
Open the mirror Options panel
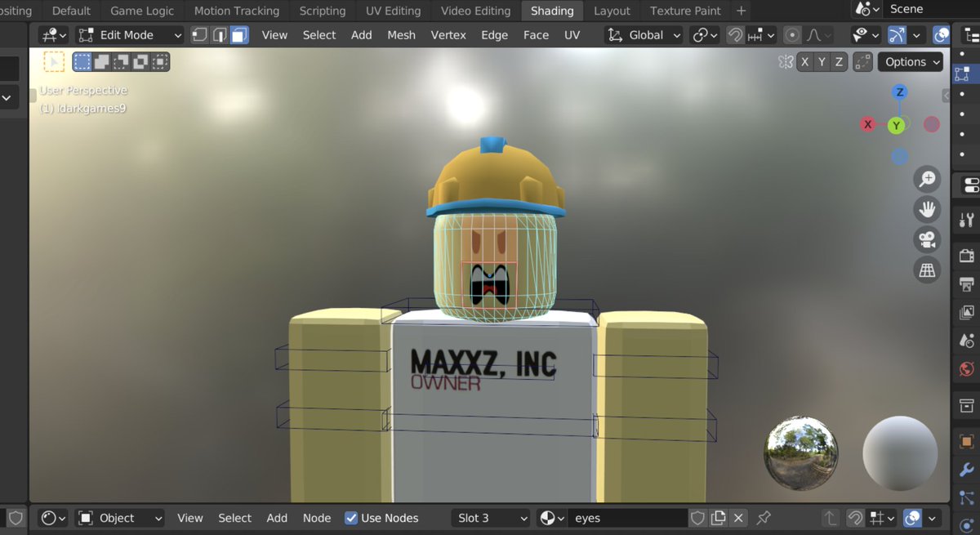tap(911, 61)
